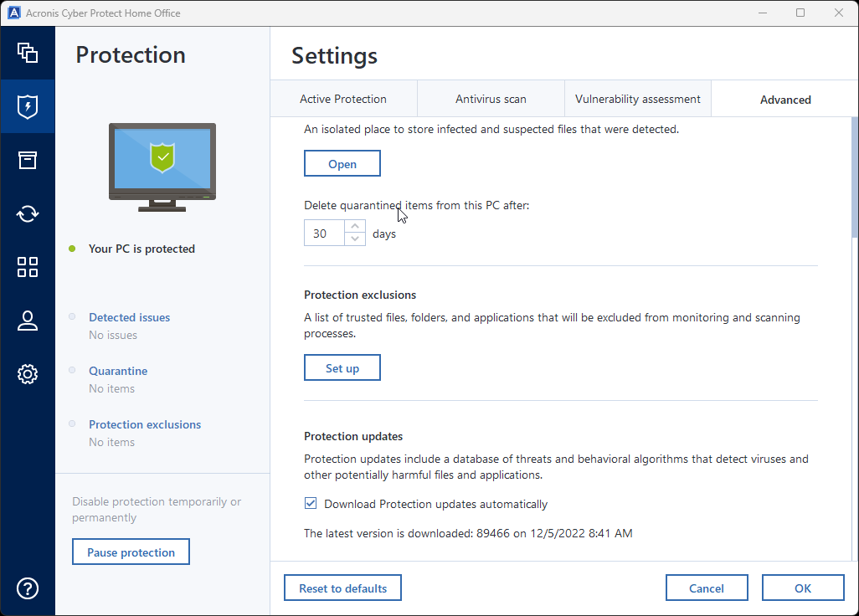
Task: Increase quarantine deletion days with up arrow
Action: click(355, 227)
